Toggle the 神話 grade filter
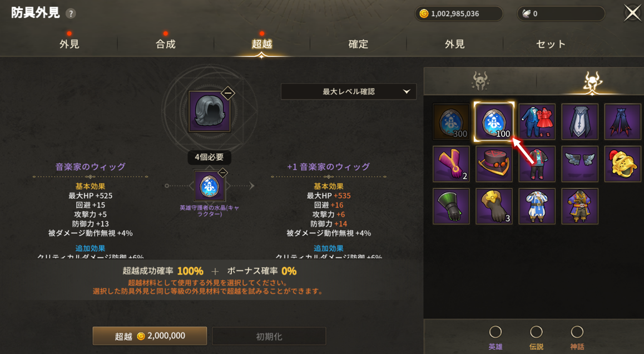The width and height of the screenshot is (644, 354). coord(577,332)
